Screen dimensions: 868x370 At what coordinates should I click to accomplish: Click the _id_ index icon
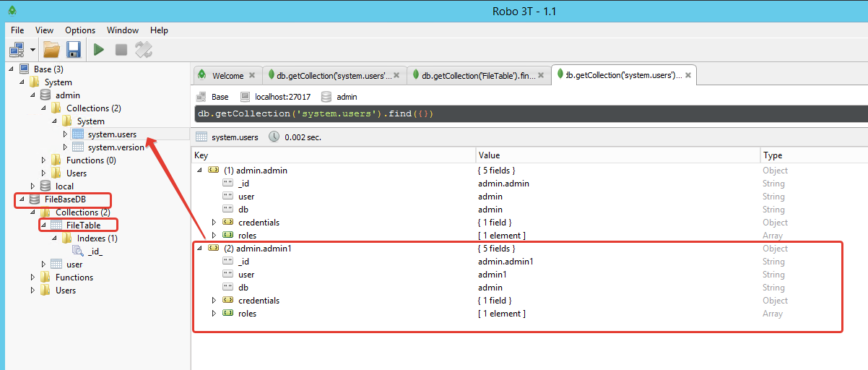(x=78, y=251)
